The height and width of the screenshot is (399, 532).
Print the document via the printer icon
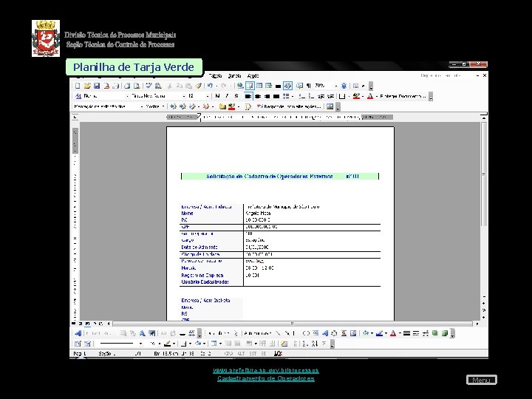[x=127, y=86]
